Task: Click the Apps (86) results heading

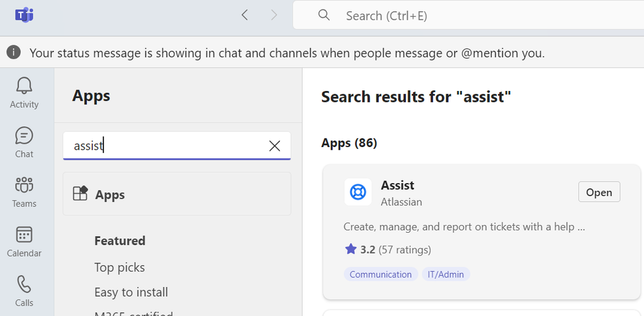Action: click(x=349, y=143)
